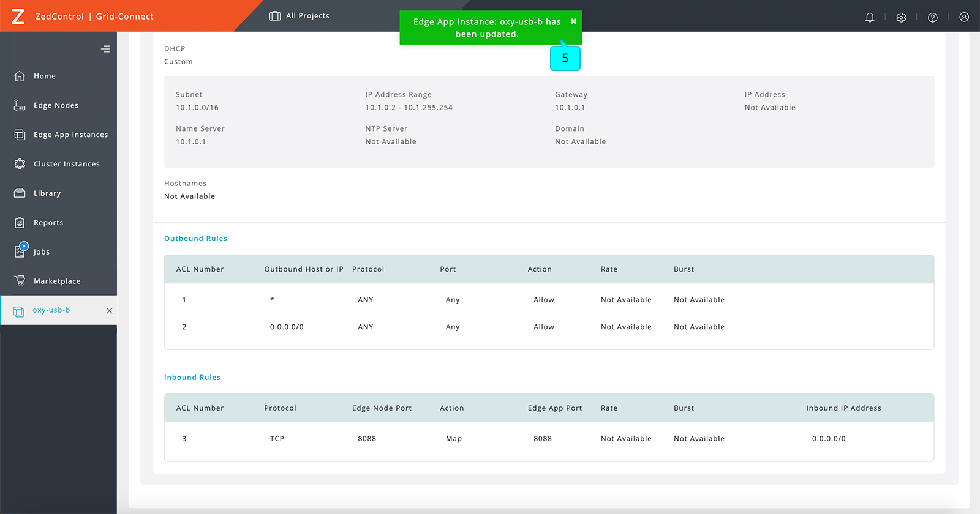Screen dimensions: 980x514
Task: Click Edge App Port column header
Action: tap(555, 408)
